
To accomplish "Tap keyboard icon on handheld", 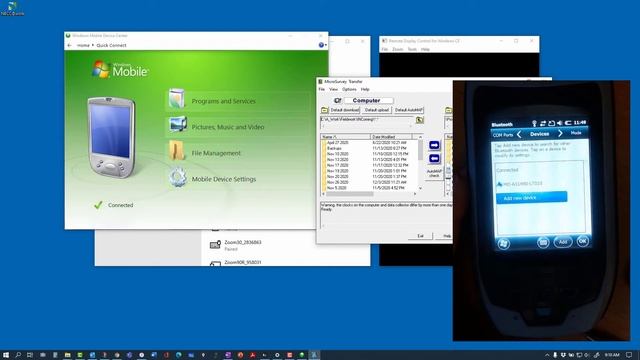I will [x=543, y=242].
